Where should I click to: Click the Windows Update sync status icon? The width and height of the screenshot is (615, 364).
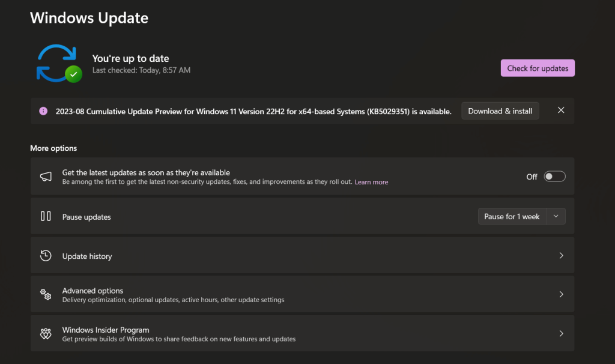point(58,63)
